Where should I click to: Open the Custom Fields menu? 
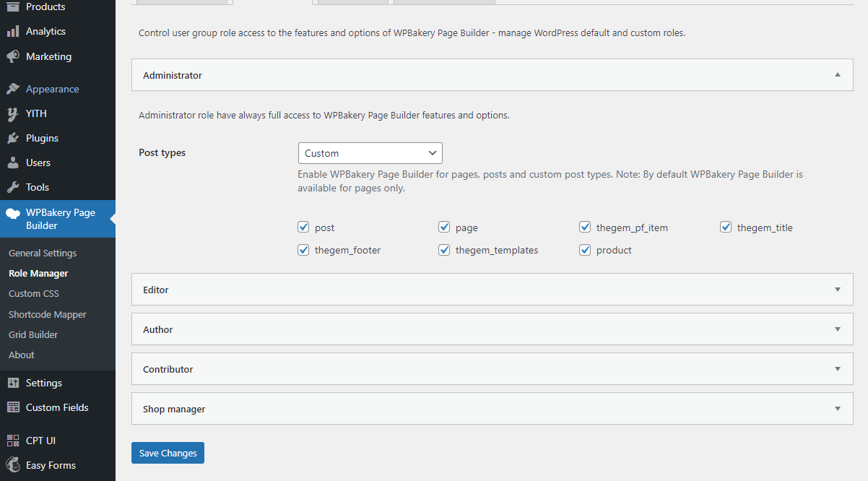point(58,407)
